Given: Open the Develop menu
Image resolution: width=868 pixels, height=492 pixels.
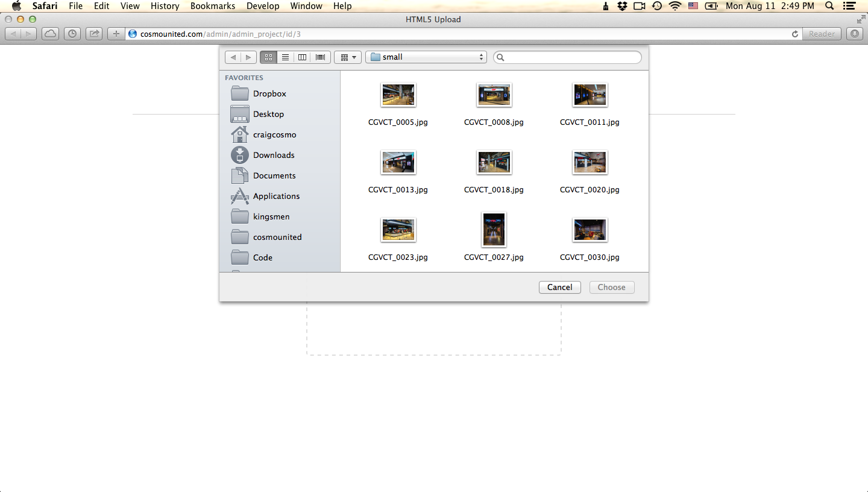Looking at the screenshot, I should click(x=263, y=6).
